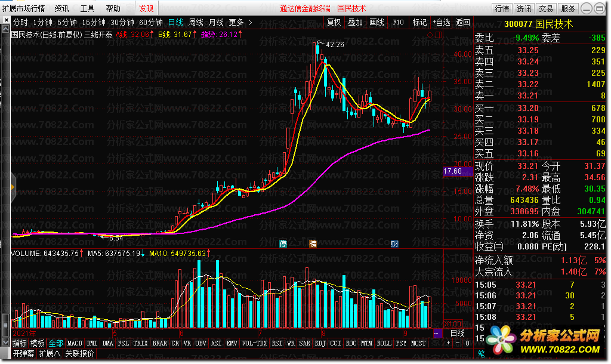The height and width of the screenshot is (364, 611).
Task: Switch to the 发现 tab
Action: click(x=147, y=8)
